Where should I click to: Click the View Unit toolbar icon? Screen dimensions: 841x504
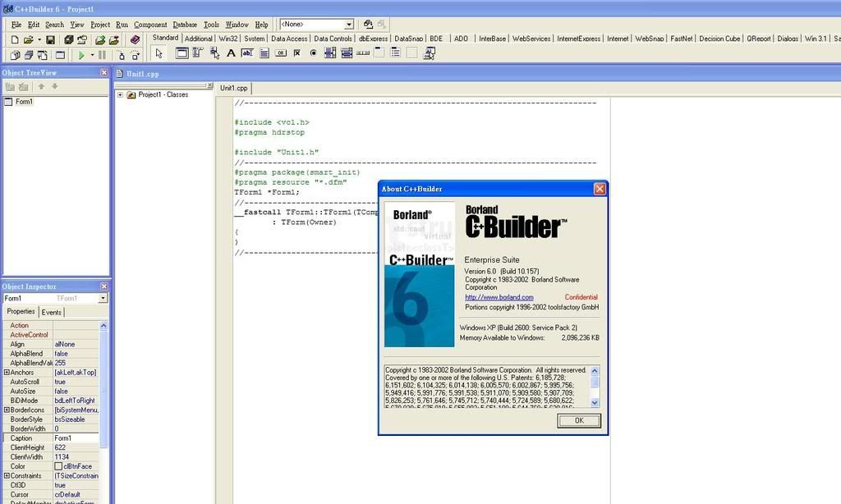click(x=16, y=55)
